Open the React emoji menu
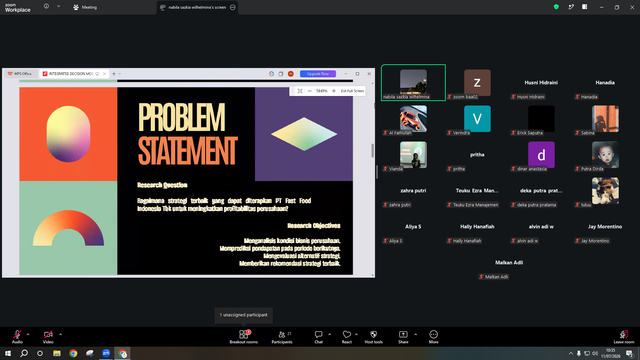The height and width of the screenshot is (360, 640). pyautogui.click(x=347, y=337)
